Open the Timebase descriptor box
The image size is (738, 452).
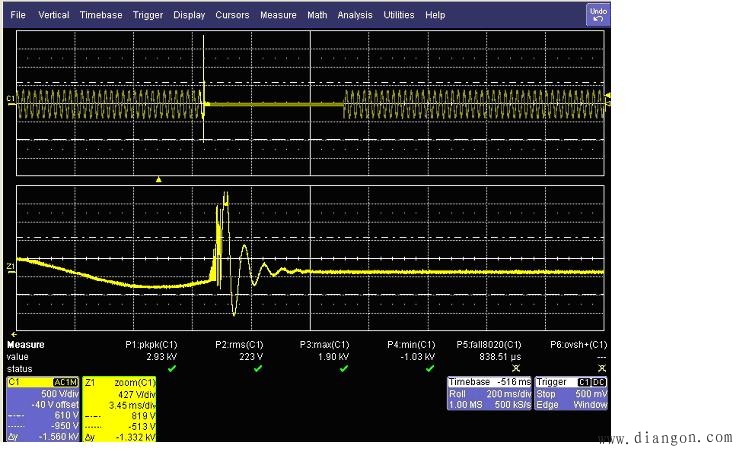pos(488,395)
